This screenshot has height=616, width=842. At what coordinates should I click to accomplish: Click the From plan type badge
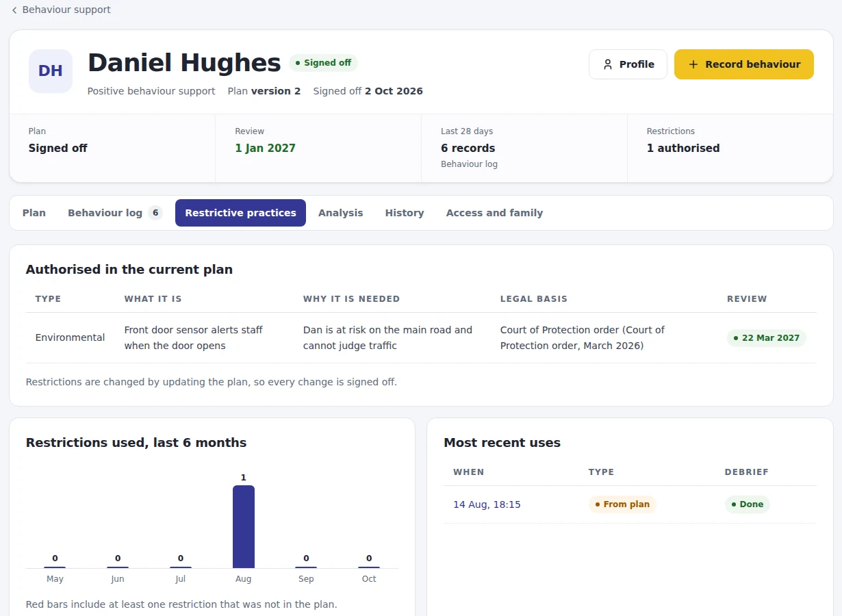pos(622,504)
